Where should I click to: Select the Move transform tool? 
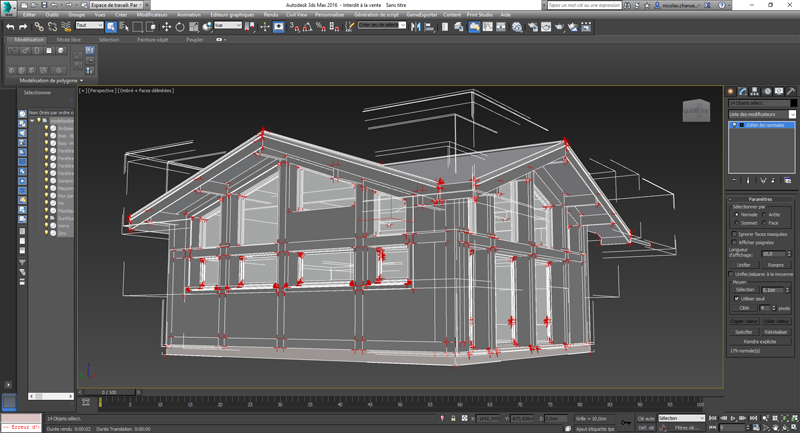(x=165, y=27)
